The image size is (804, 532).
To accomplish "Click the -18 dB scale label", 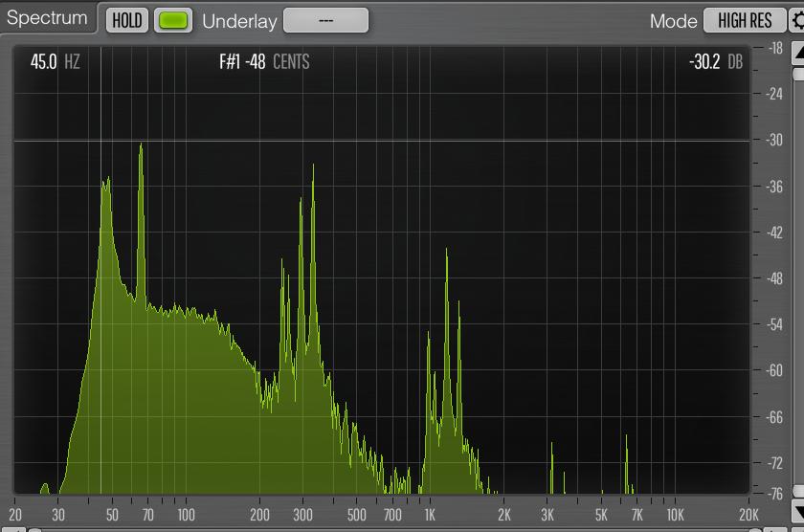I will coord(775,48).
